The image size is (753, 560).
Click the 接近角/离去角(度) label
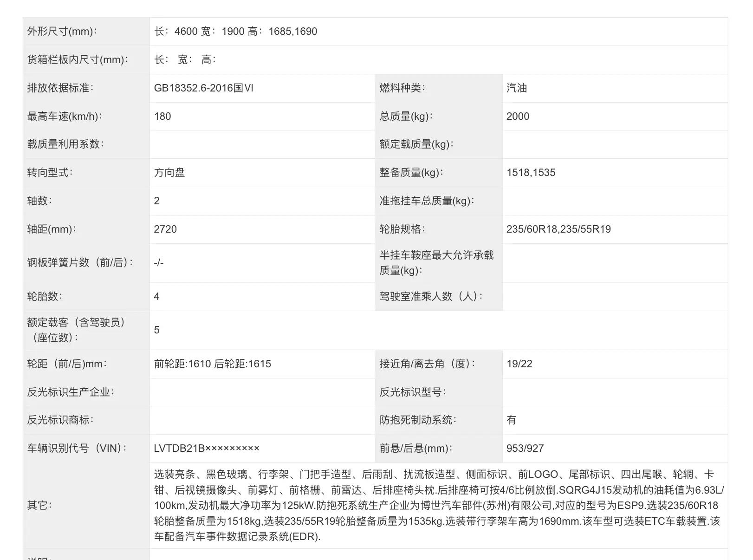click(427, 364)
